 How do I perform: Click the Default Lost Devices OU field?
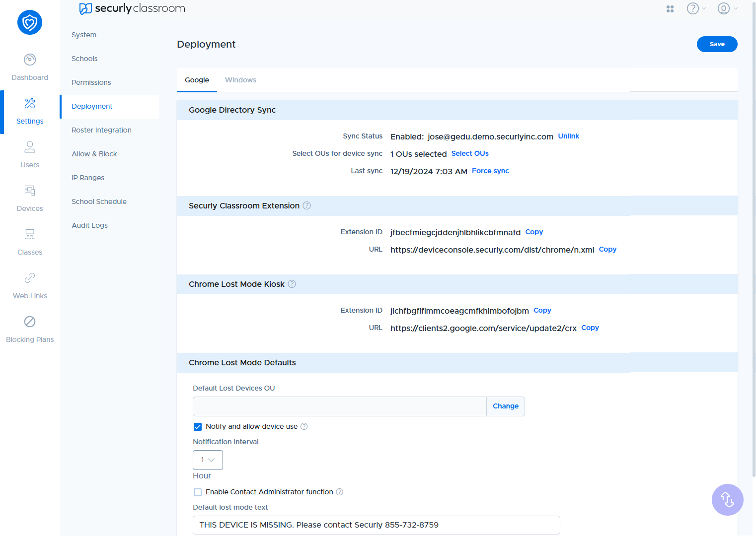(340, 406)
